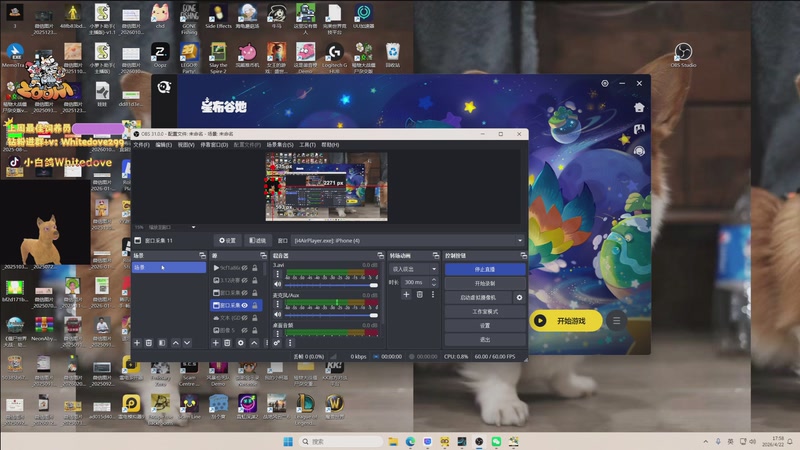Click home icon in game launcher sidebar
Screen dimensions: 800x450
tap(639, 107)
